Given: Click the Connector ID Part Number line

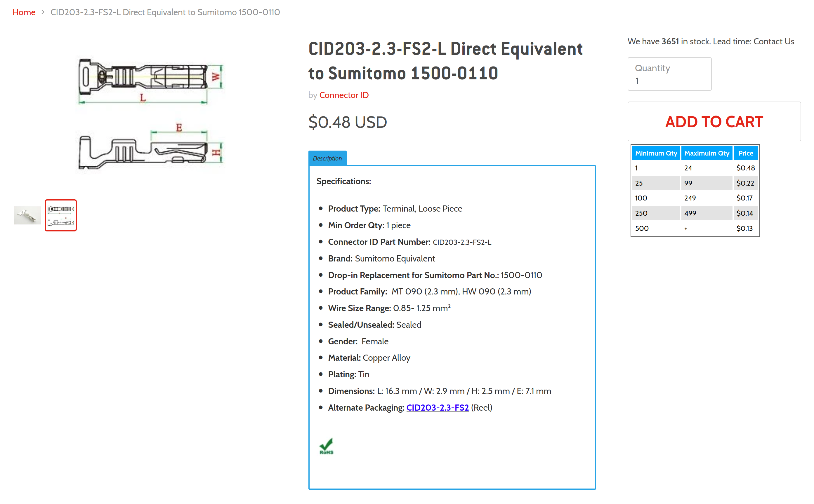Looking at the screenshot, I should pyautogui.click(x=410, y=242).
